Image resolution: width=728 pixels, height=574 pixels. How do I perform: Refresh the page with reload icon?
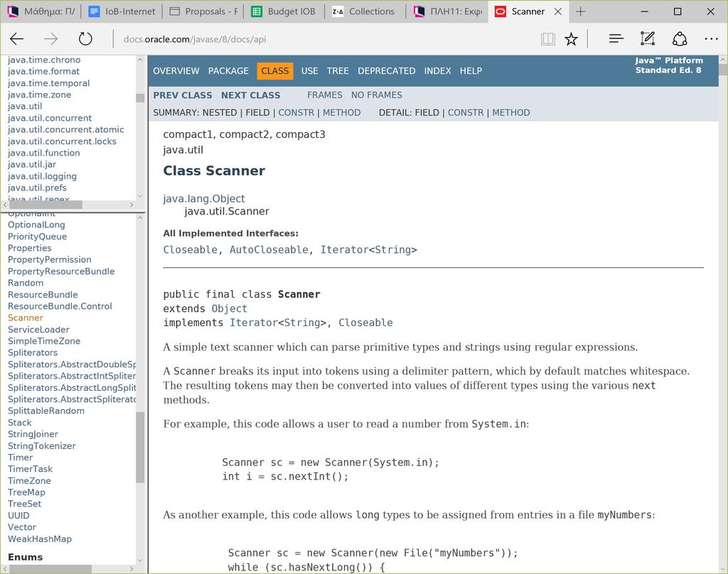click(85, 39)
